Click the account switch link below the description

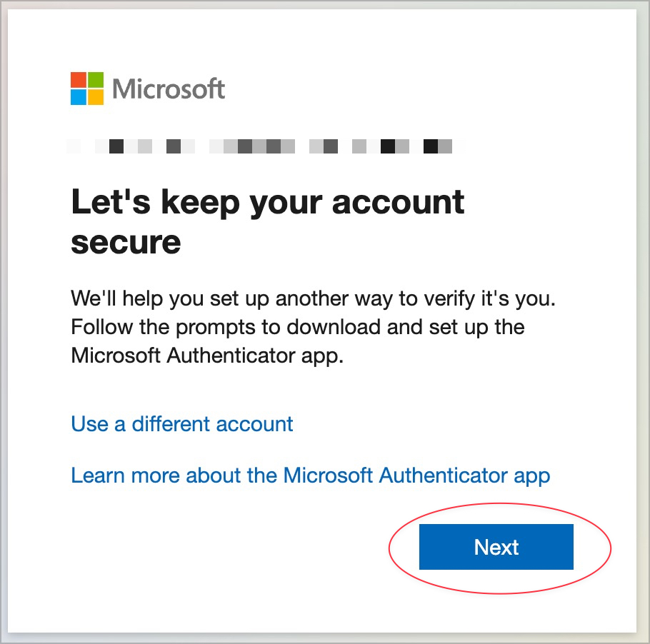click(x=181, y=424)
